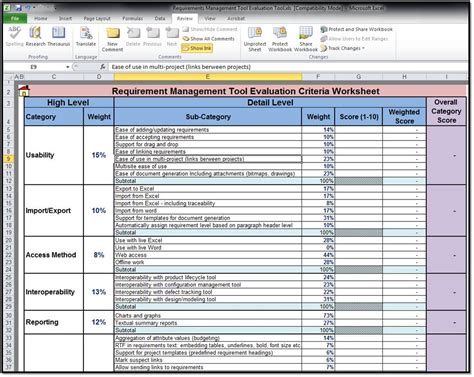Click in the formula bar text
This screenshot has width=474, height=377.
click(x=181, y=67)
